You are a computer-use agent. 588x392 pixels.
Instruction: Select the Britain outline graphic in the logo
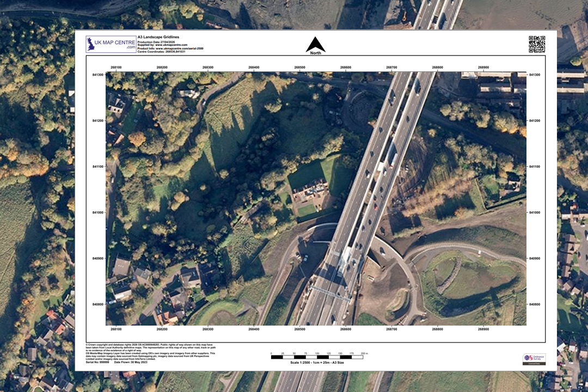coord(90,44)
